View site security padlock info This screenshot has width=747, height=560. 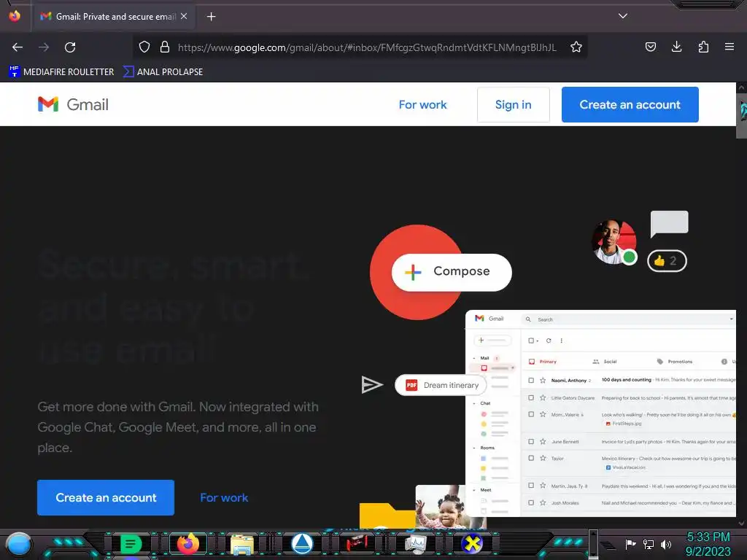pyautogui.click(x=165, y=47)
